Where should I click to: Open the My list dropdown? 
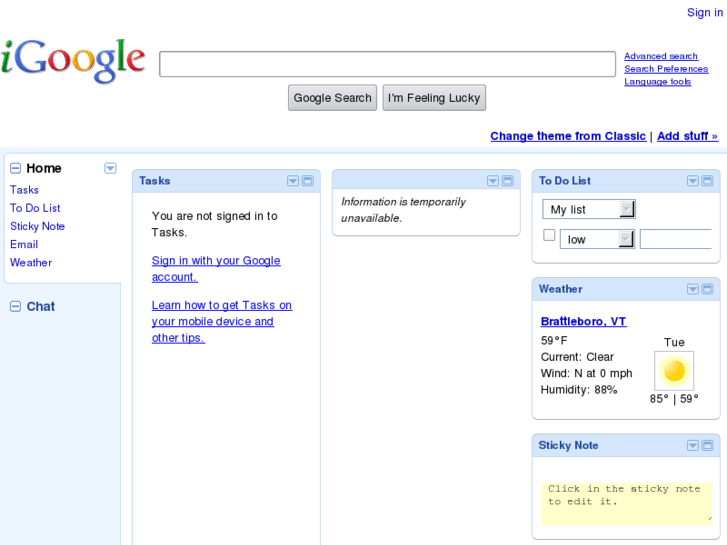[589, 209]
